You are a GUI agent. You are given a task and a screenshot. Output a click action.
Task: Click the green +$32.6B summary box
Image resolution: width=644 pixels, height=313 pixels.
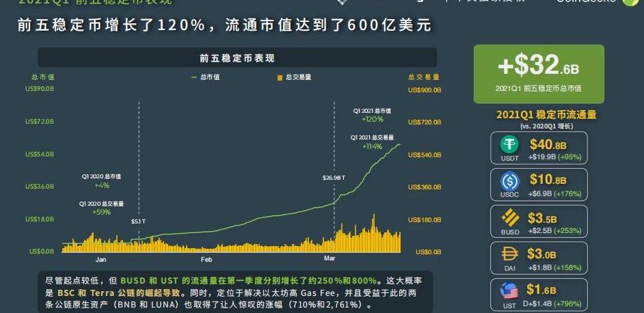[539, 73]
